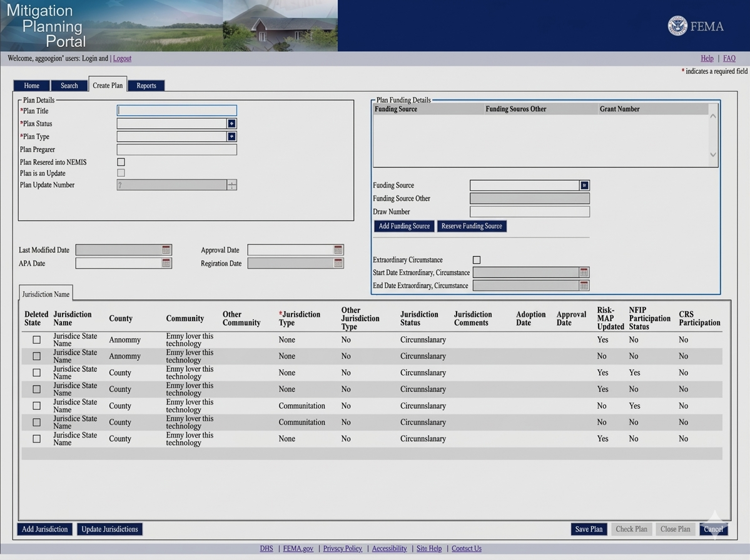Click the Registration Date calendar icon
Screen dimensions: 750x560
click(x=338, y=264)
